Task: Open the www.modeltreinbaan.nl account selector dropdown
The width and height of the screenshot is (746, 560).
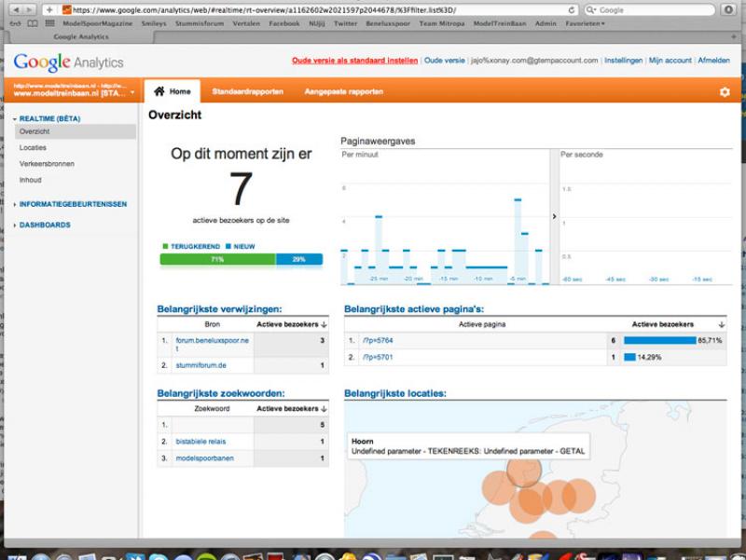Action: coord(74,90)
